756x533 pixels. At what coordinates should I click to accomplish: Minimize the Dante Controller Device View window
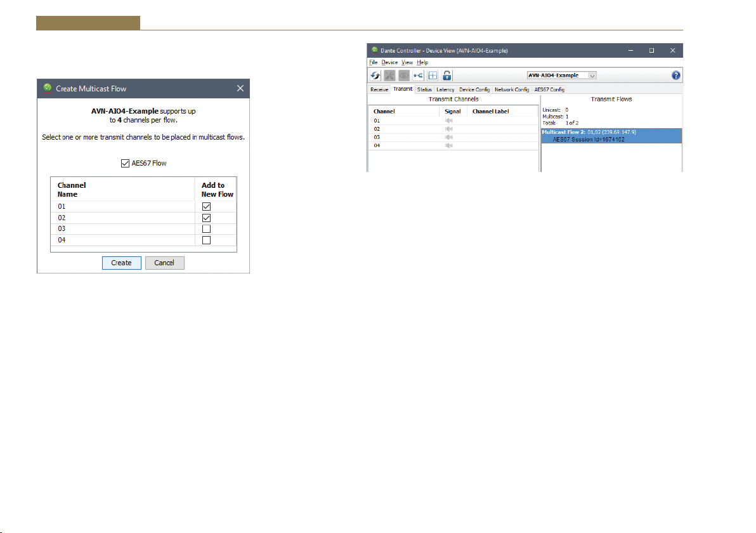click(x=630, y=50)
